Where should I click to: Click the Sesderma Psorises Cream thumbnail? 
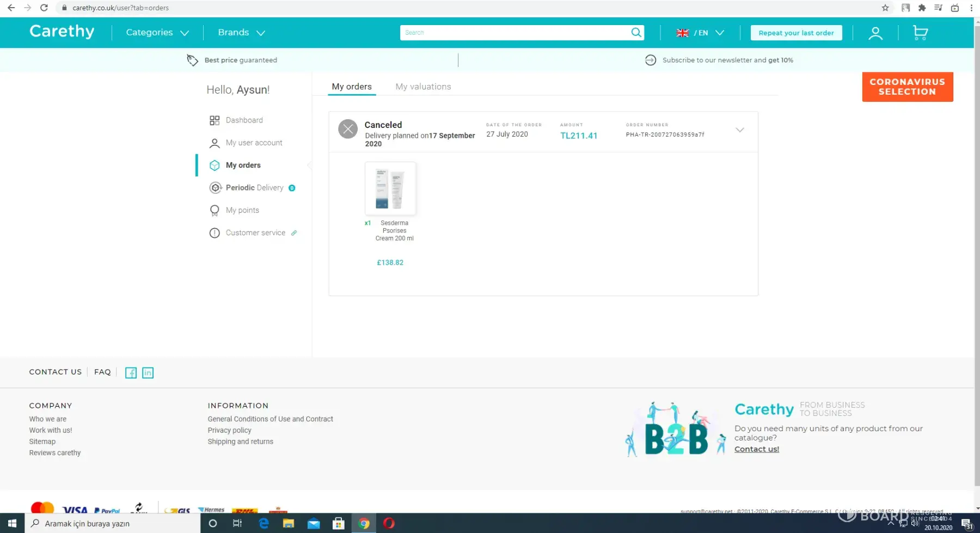point(390,188)
